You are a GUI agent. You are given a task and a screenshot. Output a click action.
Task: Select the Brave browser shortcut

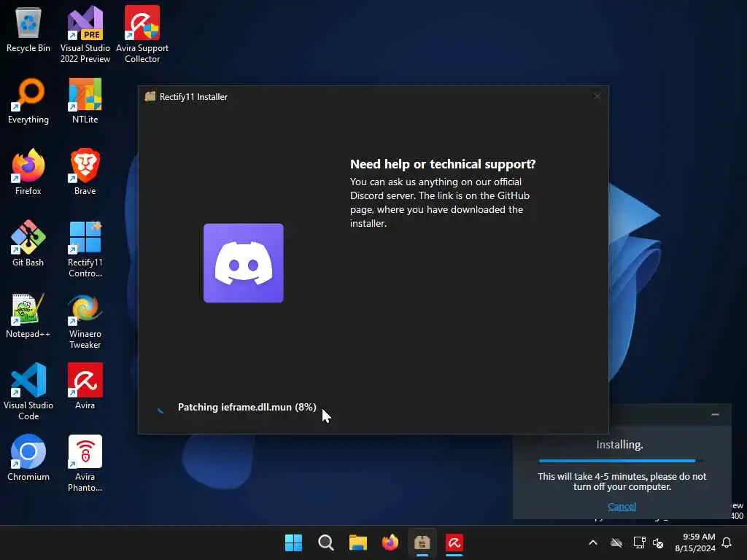pyautogui.click(x=85, y=172)
